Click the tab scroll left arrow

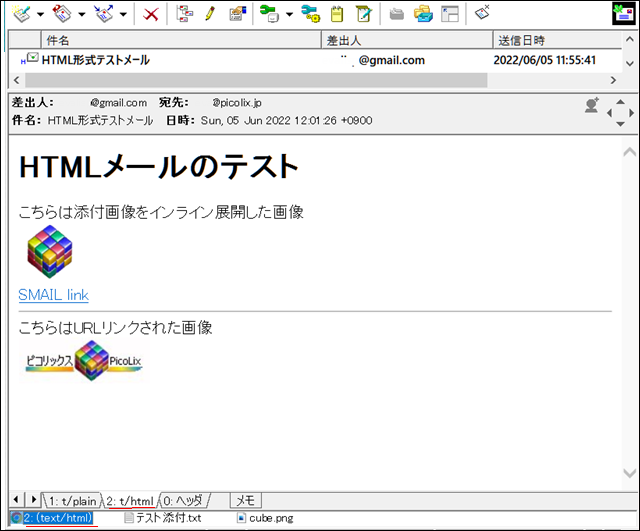[16, 499]
